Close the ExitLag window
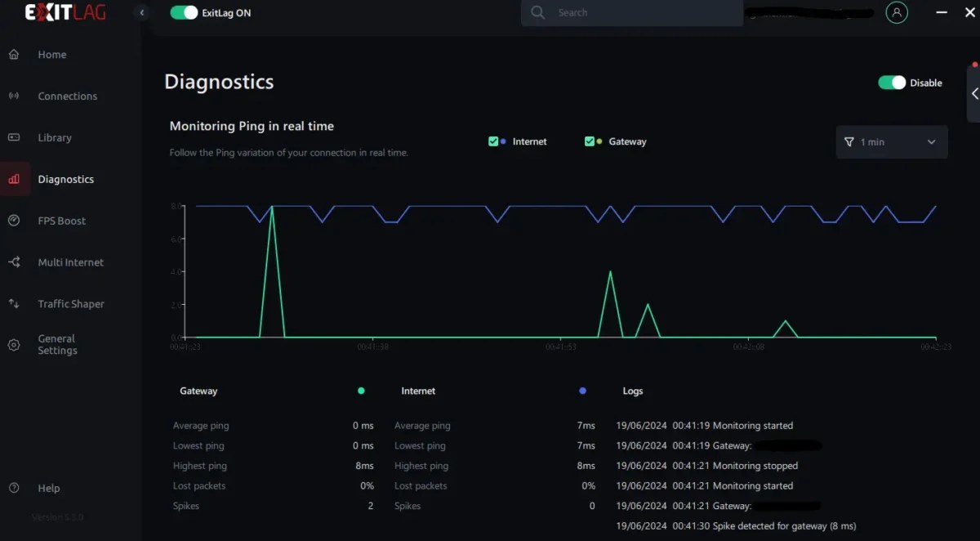Screen dimensions: 980x541 click(x=970, y=12)
